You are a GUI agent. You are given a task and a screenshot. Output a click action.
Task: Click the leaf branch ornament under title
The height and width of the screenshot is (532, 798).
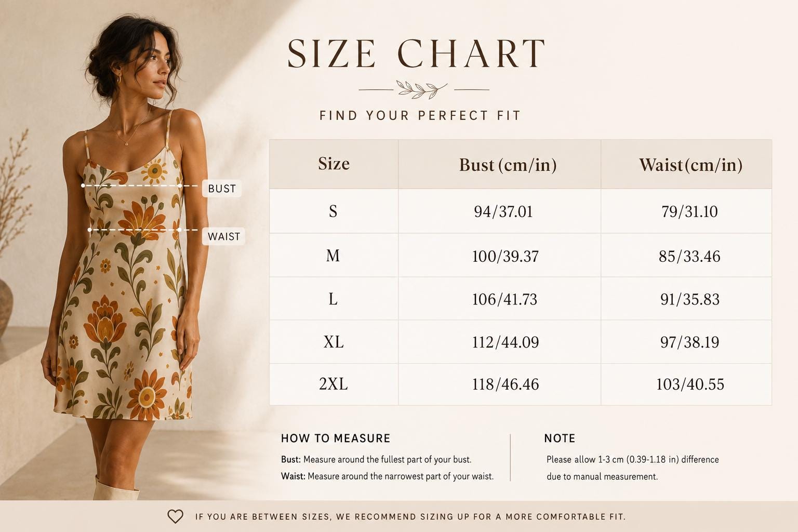click(x=422, y=89)
